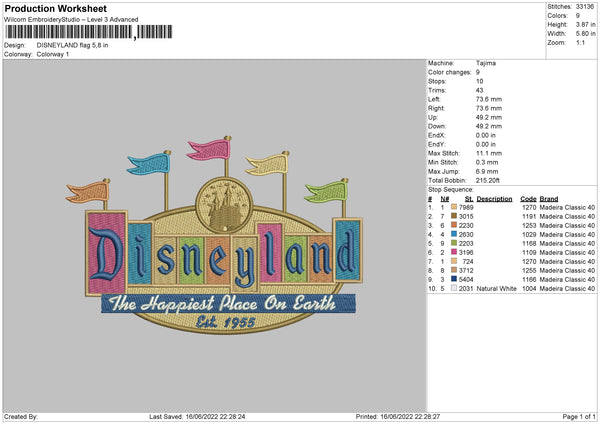The width and height of the screenshot is (600, 424).
Task: Click the 'N#' column header
Action: tap(444, 199)
